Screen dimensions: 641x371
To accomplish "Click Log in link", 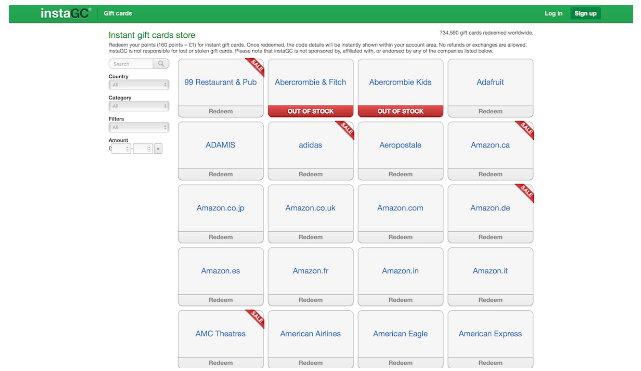I will (553, 13).
